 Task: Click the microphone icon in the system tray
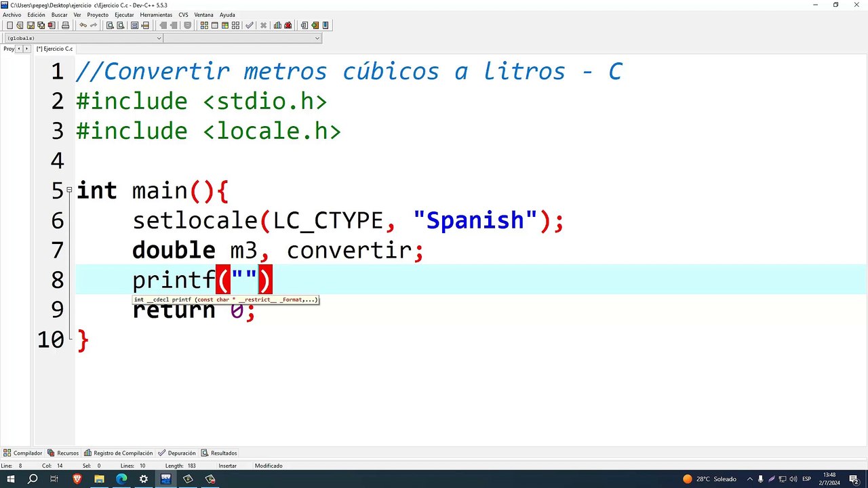click(760, 479)
